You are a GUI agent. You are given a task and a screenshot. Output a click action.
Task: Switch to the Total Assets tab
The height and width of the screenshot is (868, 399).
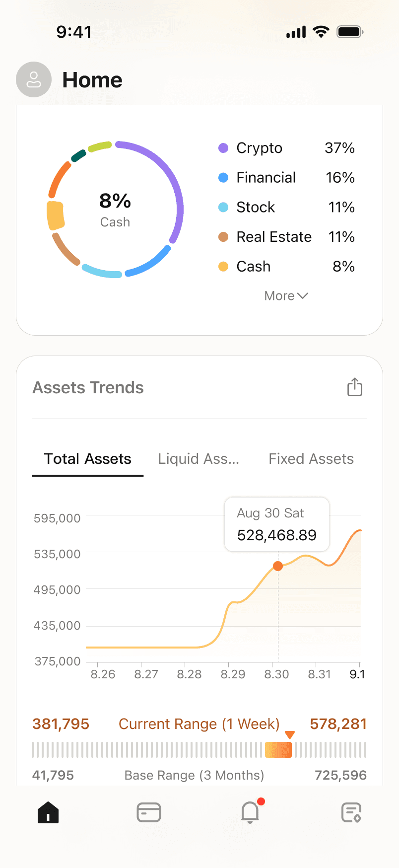[88, 459]
